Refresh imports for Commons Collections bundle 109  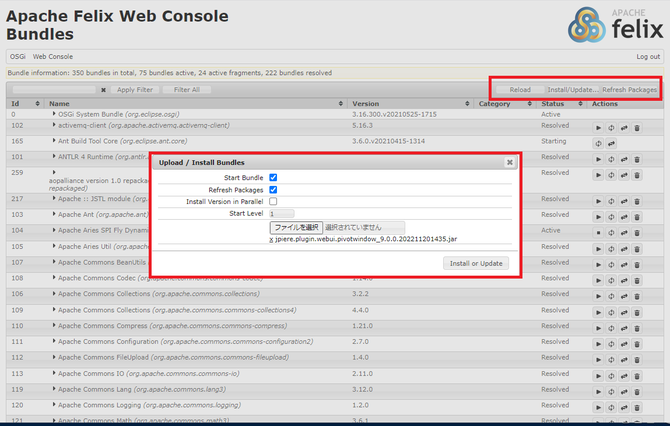[611, 313]
